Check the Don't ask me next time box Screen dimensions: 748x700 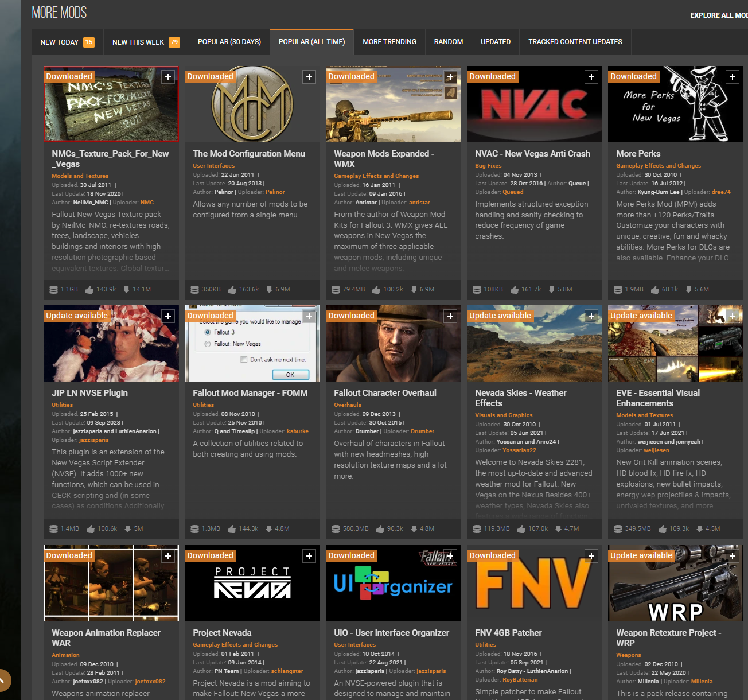pos(244,360)
